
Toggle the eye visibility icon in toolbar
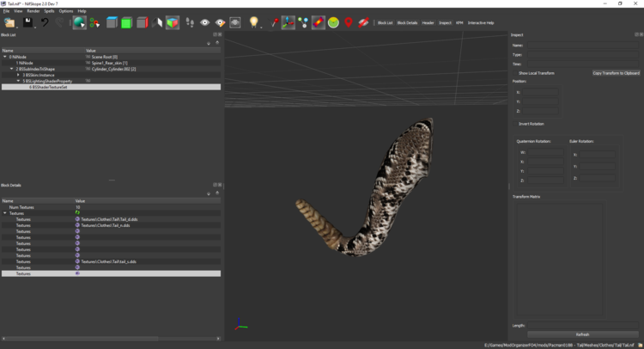click(204, 22)
